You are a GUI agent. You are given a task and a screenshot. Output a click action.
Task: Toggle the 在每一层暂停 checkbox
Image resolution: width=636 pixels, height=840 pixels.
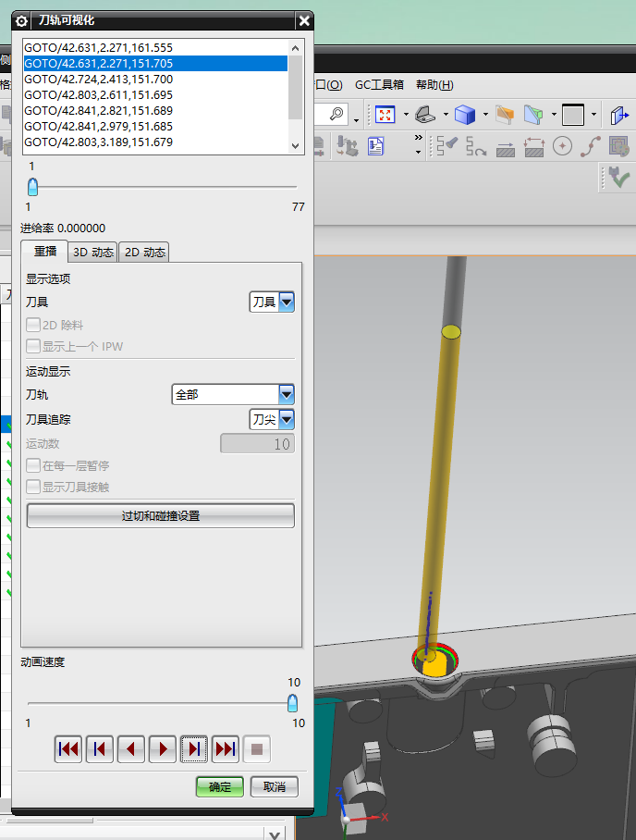(33, 465)
